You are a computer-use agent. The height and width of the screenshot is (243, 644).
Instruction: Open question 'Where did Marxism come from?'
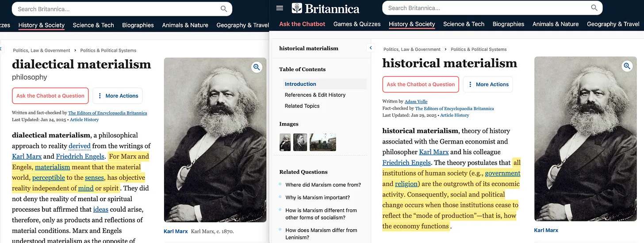pyautogui.click(x=323, y=185)
